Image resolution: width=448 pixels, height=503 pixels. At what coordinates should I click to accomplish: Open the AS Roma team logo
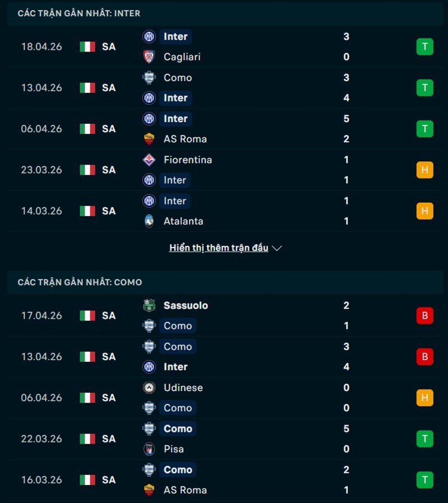pyautogui.click(x=148, y=138)
